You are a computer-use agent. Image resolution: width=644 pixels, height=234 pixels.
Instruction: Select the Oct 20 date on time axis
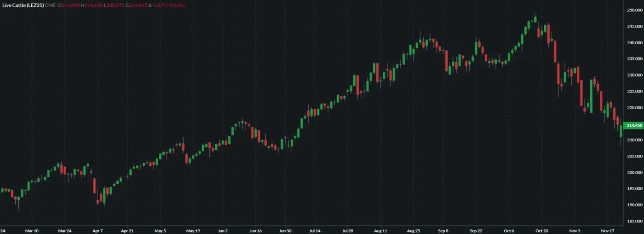(543, 230)
